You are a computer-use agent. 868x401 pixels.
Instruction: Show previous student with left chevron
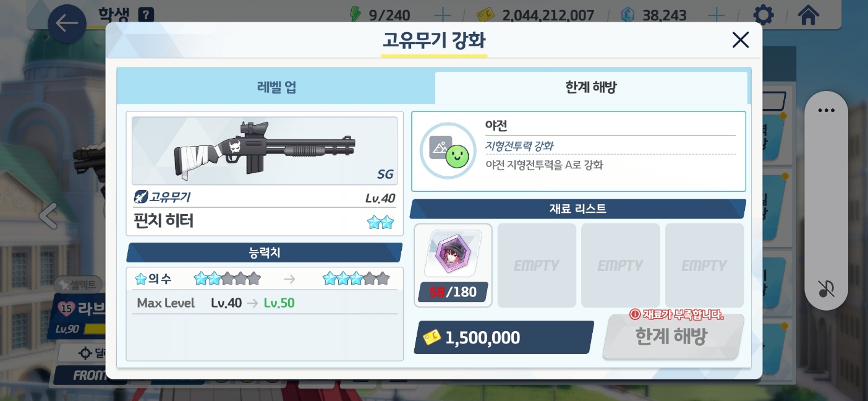pos(48,215)
